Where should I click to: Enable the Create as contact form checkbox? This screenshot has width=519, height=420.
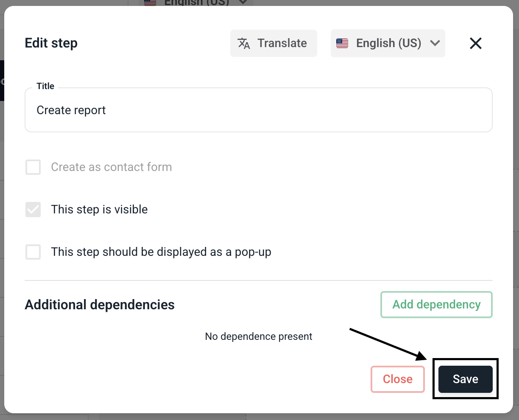coord(33,167)
